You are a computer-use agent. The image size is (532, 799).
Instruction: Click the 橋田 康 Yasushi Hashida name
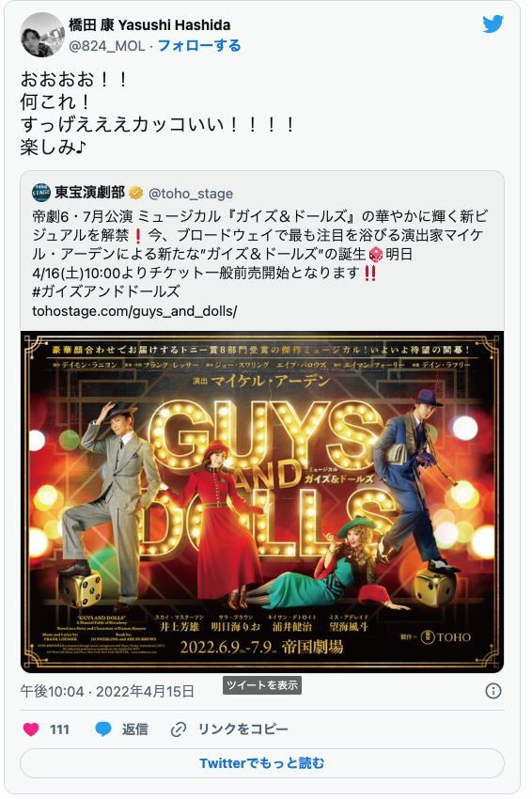[x=149, y=25]
